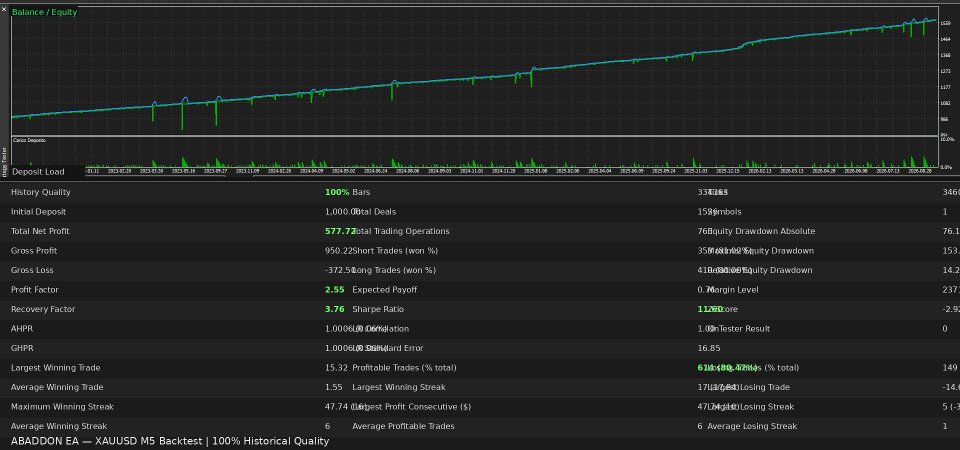Click the Profitable Trades (% total) label

(404, 368)
